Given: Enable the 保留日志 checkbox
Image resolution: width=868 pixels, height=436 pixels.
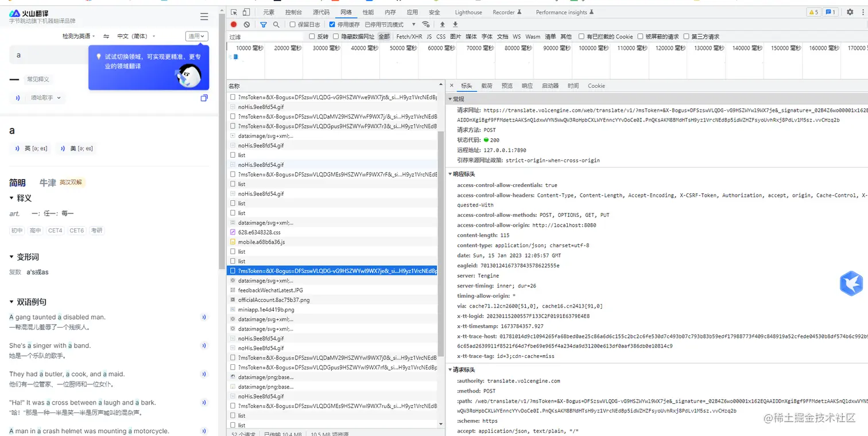Looking at the screenshot, I should (x=293, y=25).
